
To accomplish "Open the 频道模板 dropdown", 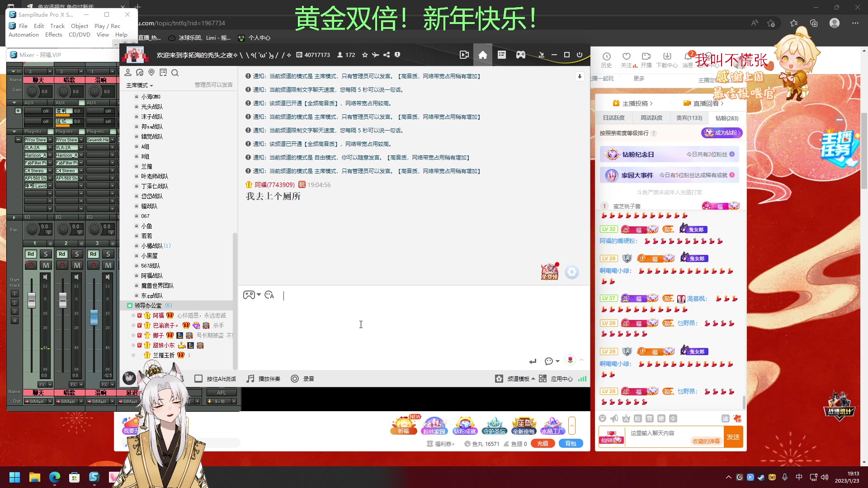I will pos(515,379).
